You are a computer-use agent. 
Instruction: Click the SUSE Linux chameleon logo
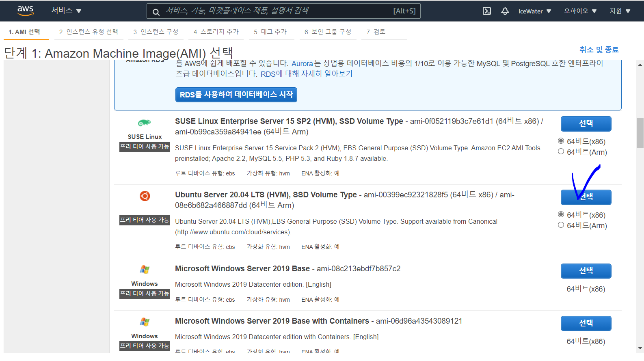[x=145, y=123]
